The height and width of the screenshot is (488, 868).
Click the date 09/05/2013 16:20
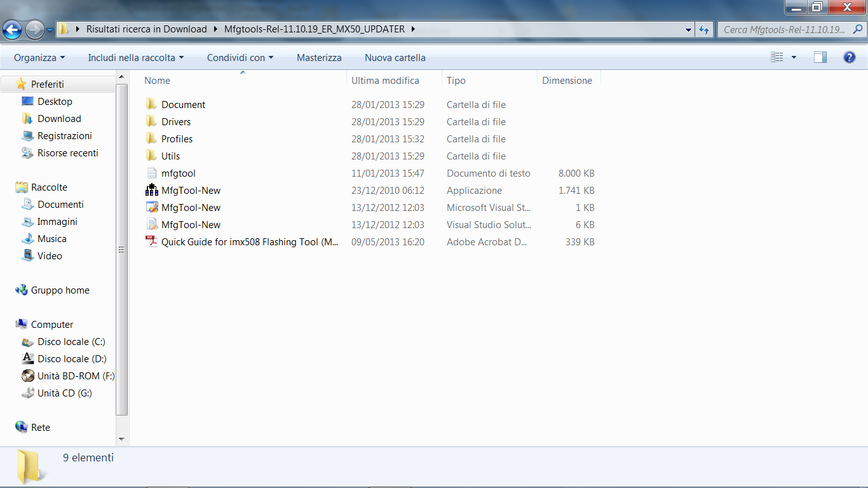(388, 241)
